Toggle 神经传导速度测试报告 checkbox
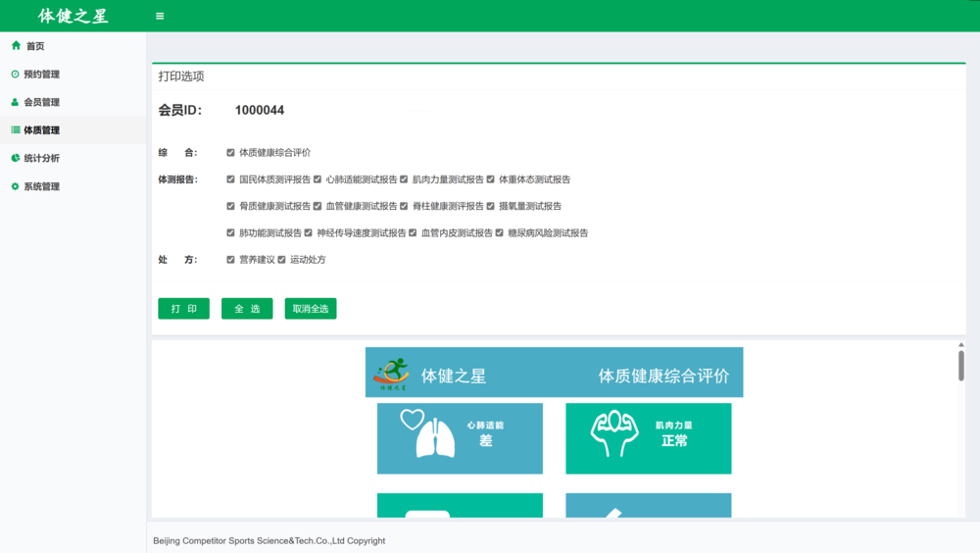The width and height of the screenshot is (980, 553). click(308, 232)
